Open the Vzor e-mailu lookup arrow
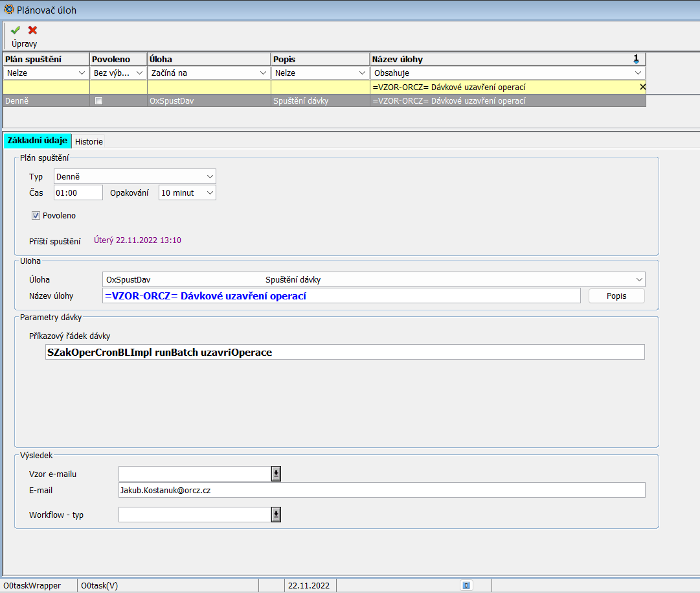Image resolution: width=700 pixels, height=593 pixels. tap(276, 474)
